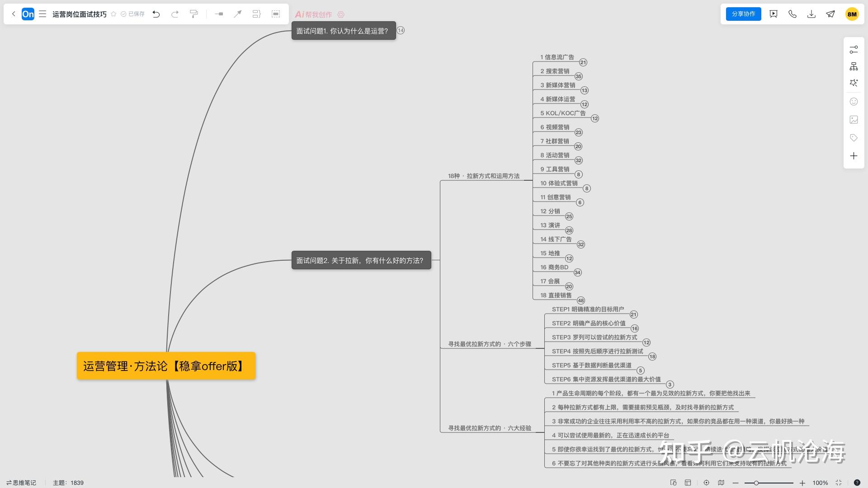Toggle fullscreen mode in status bar

tap(839, 483)
